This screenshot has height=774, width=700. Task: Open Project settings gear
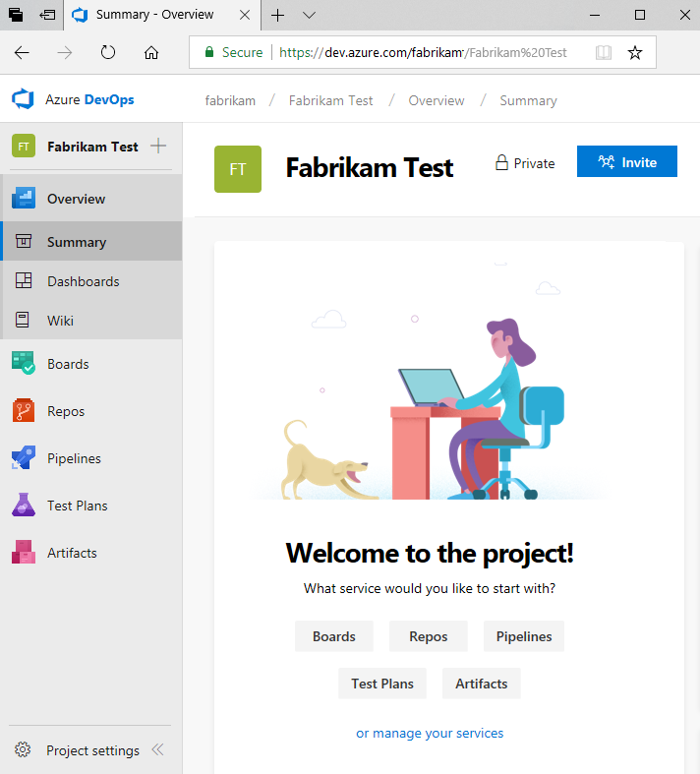[x=24, y=750]
